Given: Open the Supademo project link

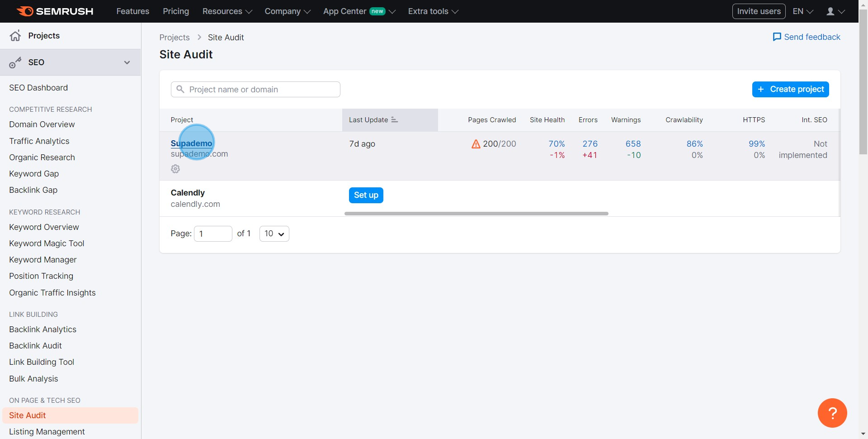Looking at the screenshot, I should pyautogui.click(x=191, y=143).
